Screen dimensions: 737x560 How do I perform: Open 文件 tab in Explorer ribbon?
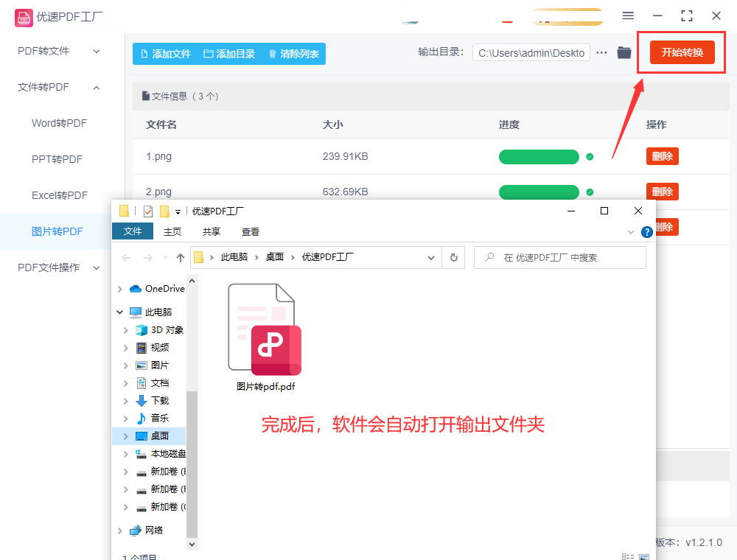[133, 231]
